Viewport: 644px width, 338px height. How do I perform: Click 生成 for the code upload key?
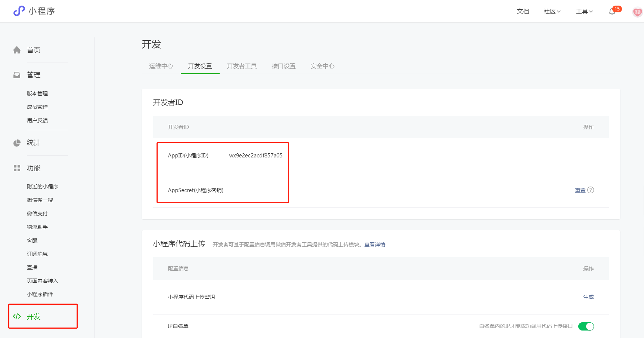(588, 297)
